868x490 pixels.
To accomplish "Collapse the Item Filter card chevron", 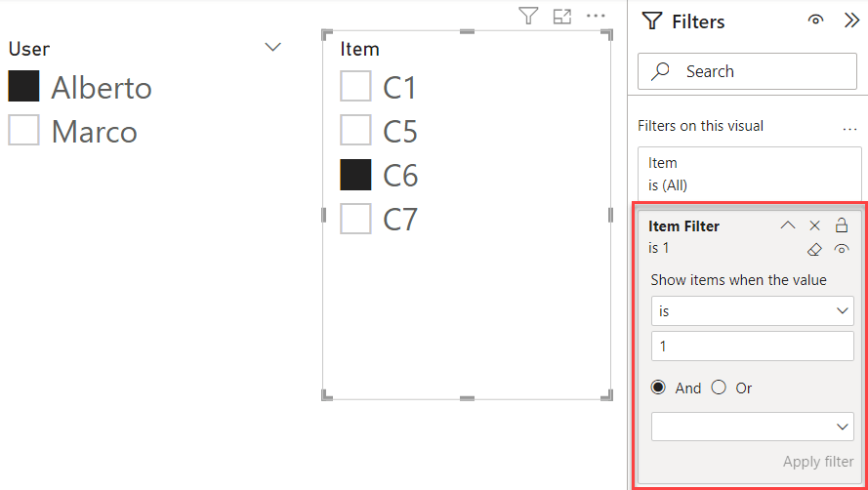I will click(x=788, y=225).
